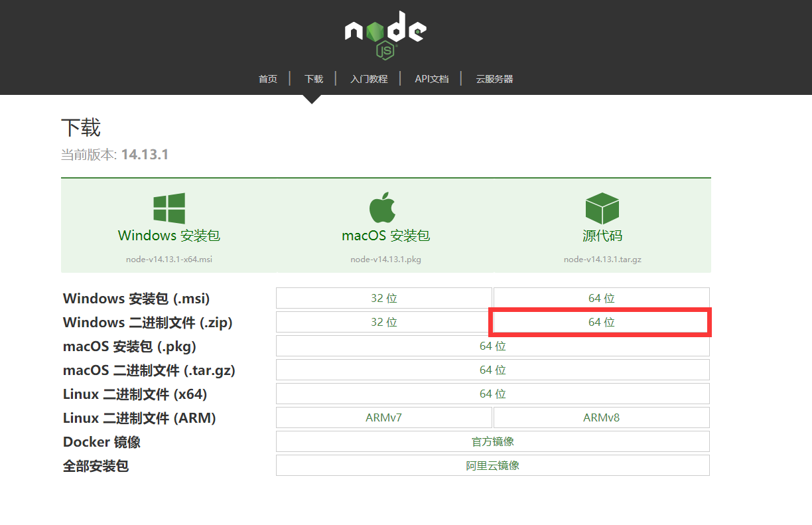Download 32 位 Windows .zip binary

point(384,322)
